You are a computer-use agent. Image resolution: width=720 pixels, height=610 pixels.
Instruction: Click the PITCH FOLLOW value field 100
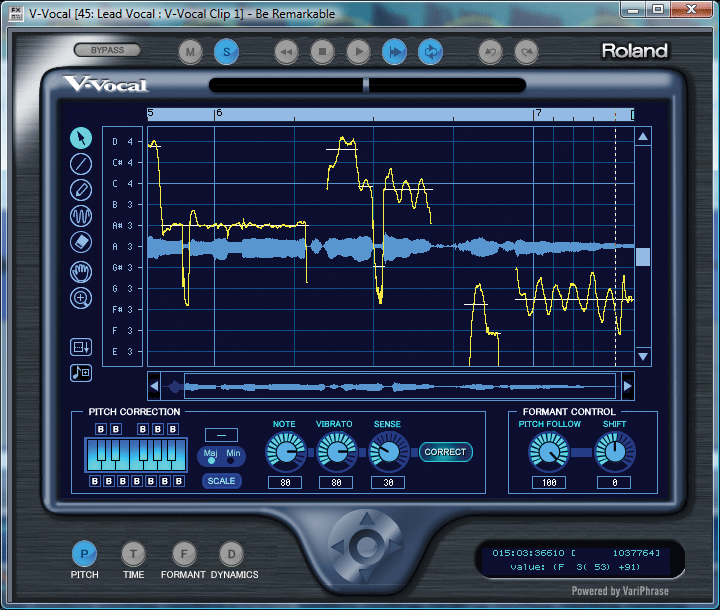tap(549, 483)
